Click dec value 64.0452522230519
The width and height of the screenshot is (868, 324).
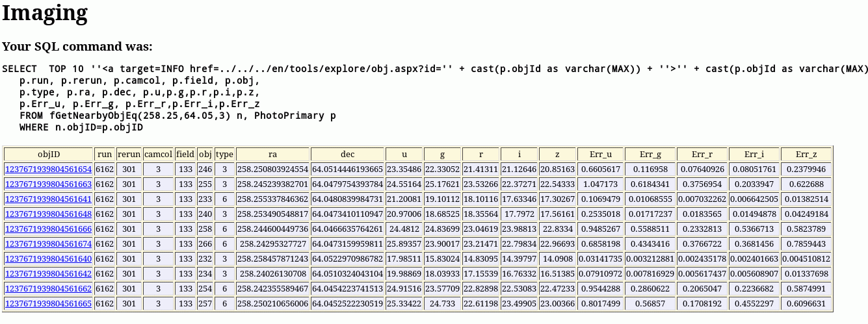pyautogui.click(x=347, y=303)
